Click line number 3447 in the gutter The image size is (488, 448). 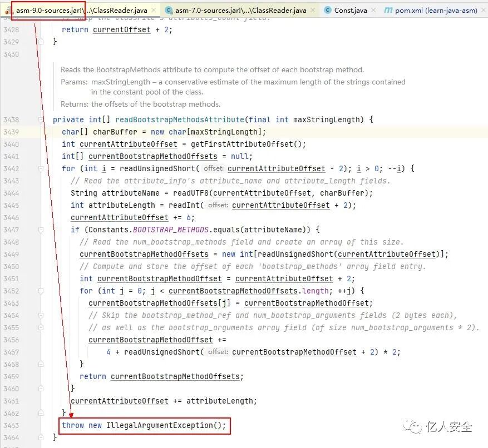[11, 230]
